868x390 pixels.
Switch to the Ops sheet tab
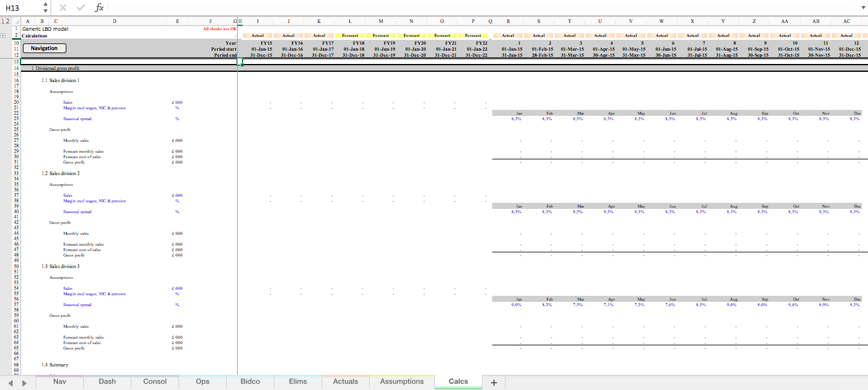[x=202, y=381]
